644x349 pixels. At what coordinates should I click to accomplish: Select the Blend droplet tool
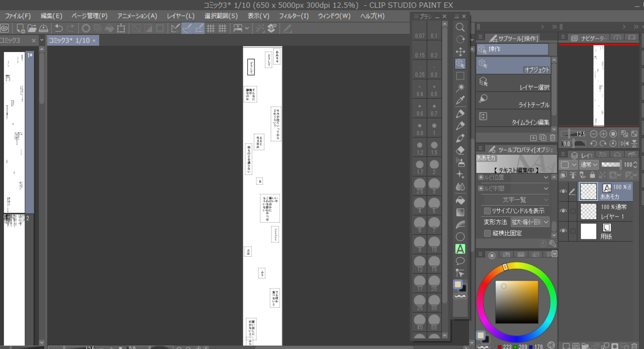click(x=460, y=187)
